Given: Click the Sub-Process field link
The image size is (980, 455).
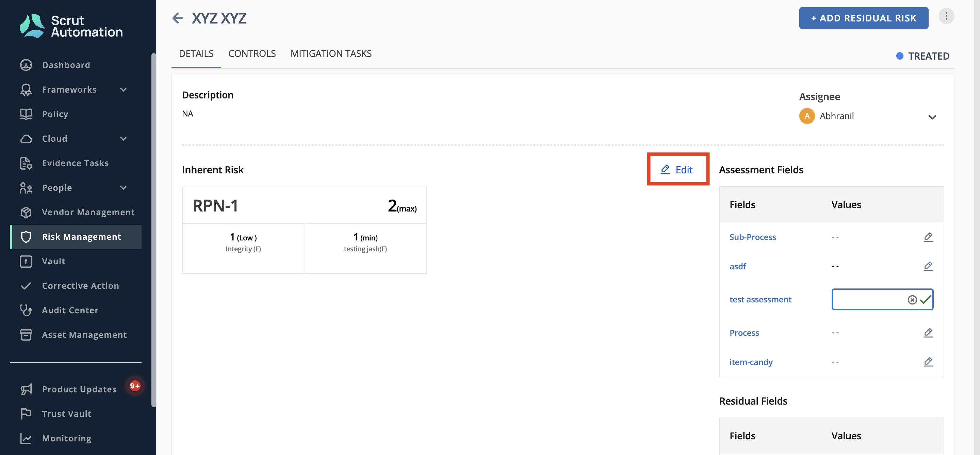Looking at the screenshot, I should [x=752, y=237].
